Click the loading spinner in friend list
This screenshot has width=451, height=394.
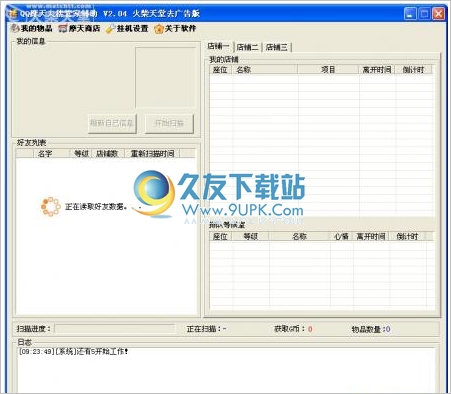pyautogui.click(x=51, y=207)
